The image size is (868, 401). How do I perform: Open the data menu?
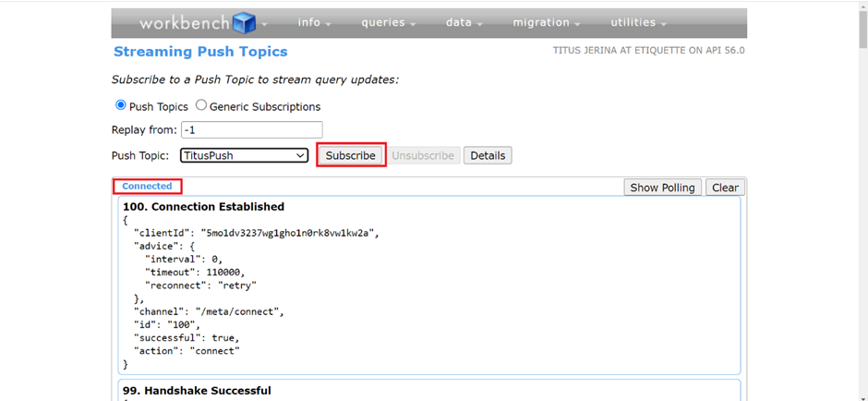464,23
